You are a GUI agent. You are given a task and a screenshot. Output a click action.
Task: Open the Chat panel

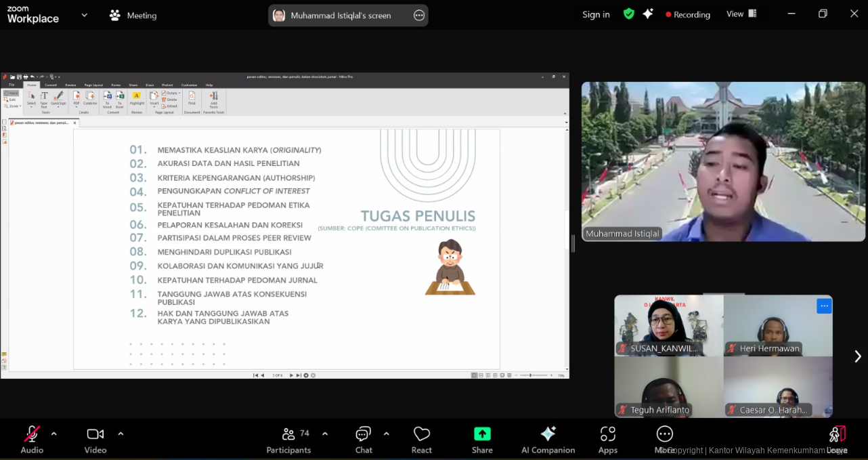click(364, 434)
